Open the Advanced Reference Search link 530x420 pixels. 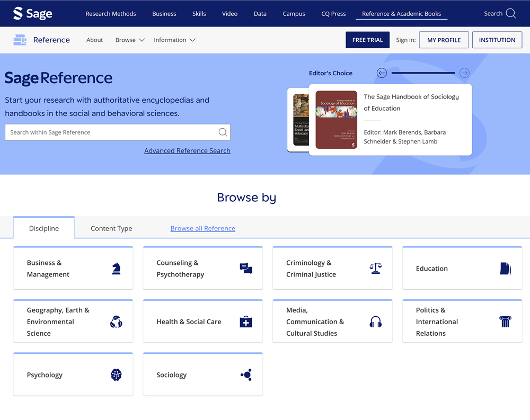pyautogui.click(x=187, y=151)
